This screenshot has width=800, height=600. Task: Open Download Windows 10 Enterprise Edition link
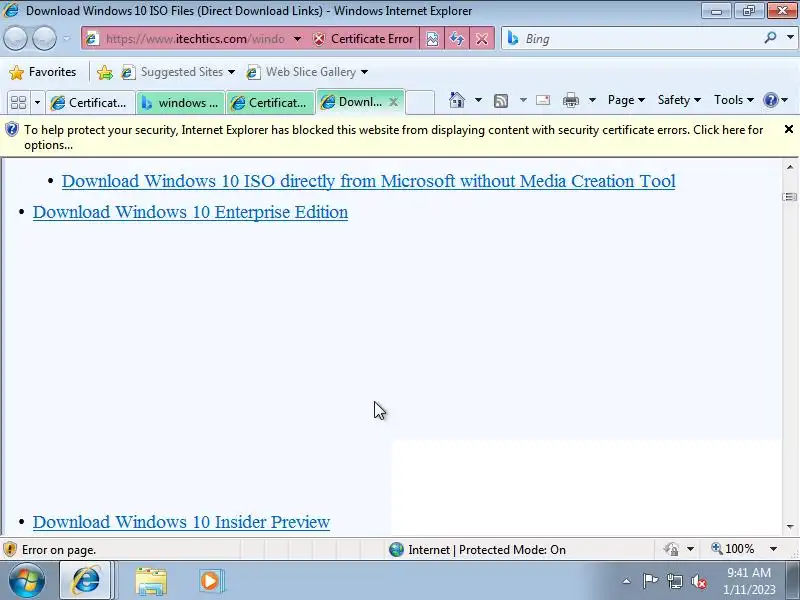[190, 212]
